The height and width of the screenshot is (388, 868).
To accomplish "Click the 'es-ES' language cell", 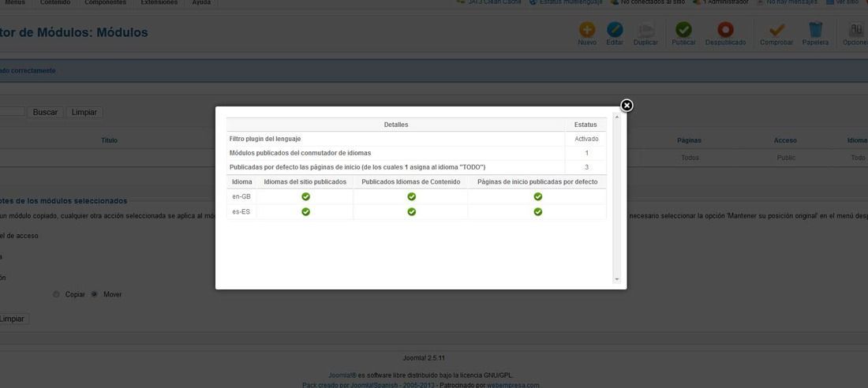I will click(241, 211).
